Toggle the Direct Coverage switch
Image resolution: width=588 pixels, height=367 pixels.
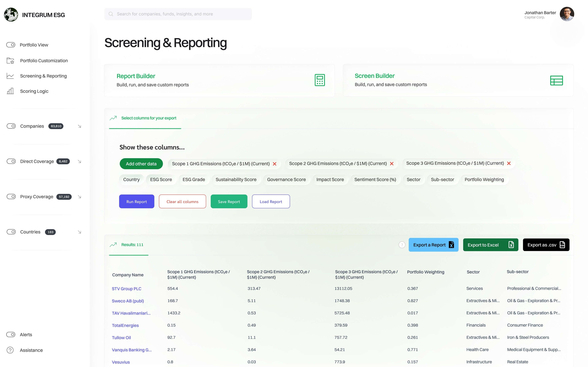11,161
